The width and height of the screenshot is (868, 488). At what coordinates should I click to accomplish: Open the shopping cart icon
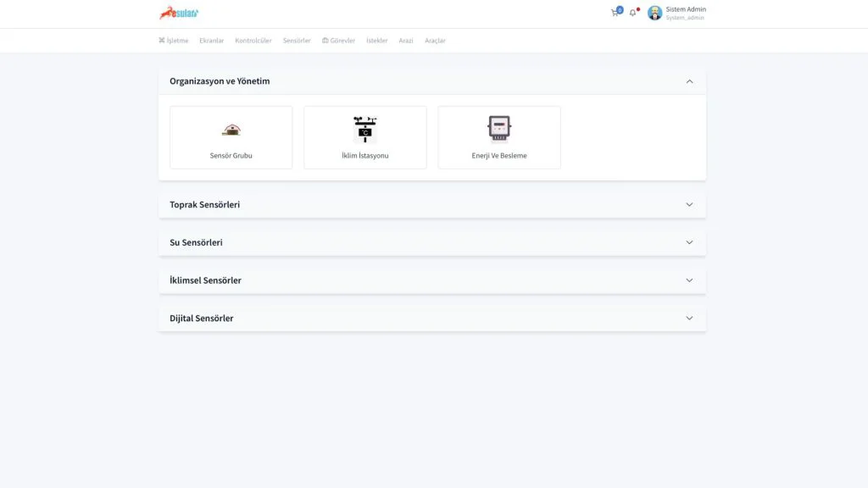click(615, 13)
